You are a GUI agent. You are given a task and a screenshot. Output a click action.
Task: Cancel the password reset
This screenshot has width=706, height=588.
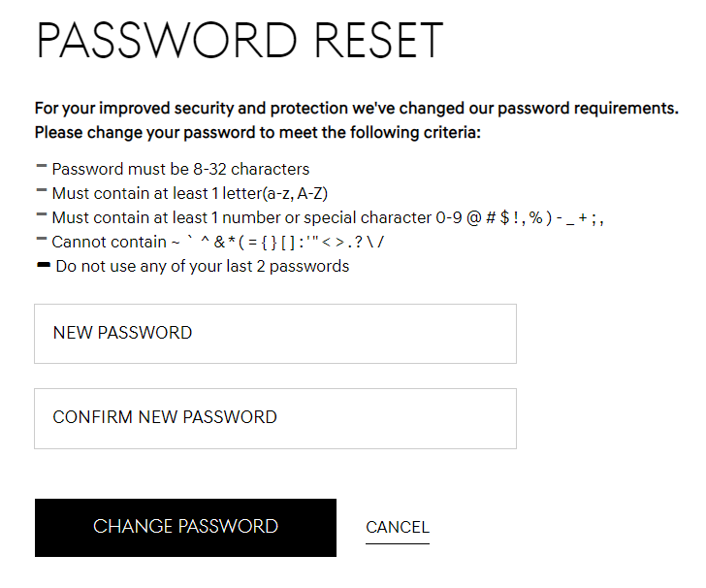click(397, 528)
